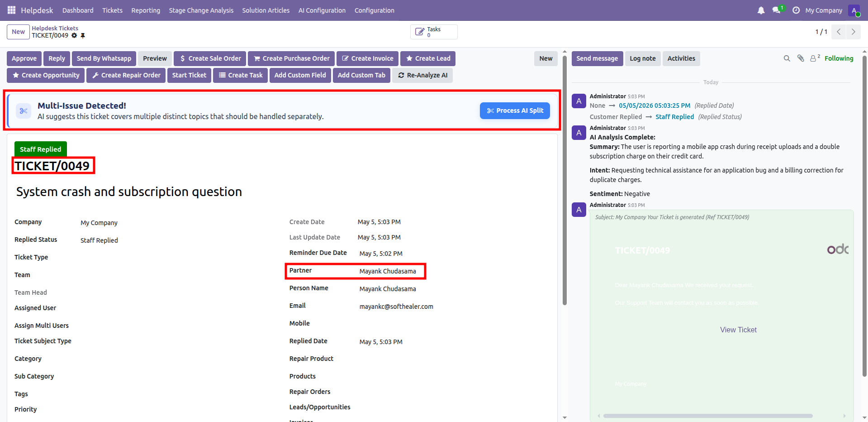Click Create Repair Order button
The height and width of the screenshot is (422, 868).
[126, 75]
